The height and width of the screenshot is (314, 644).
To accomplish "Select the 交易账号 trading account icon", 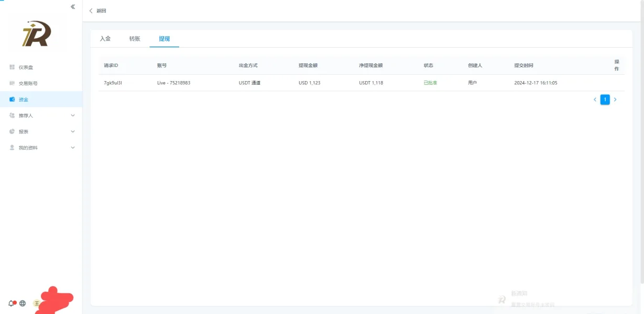I will tap(12, 83).
